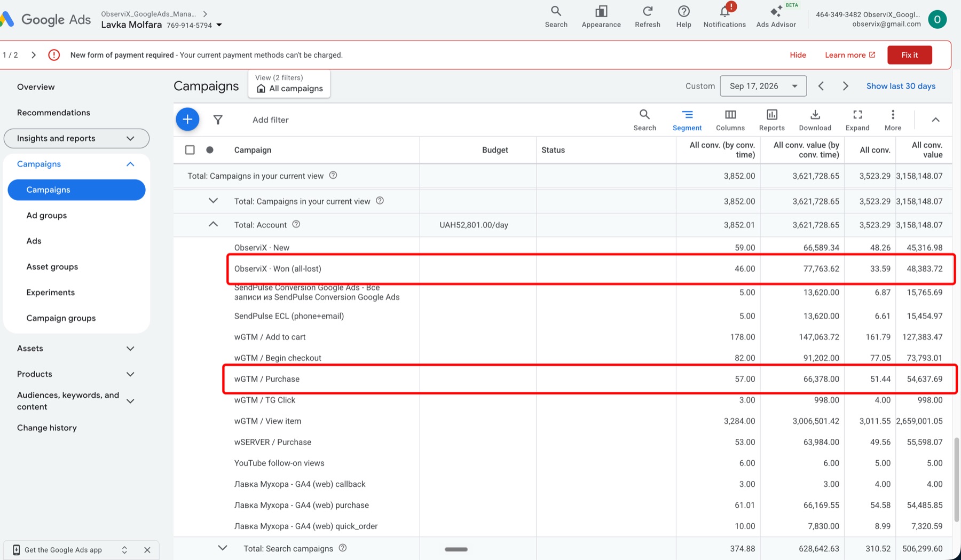This screenshot has height=560, width=961.
Task: Open the Reports toolbar option
Action: tap(772, 120)
